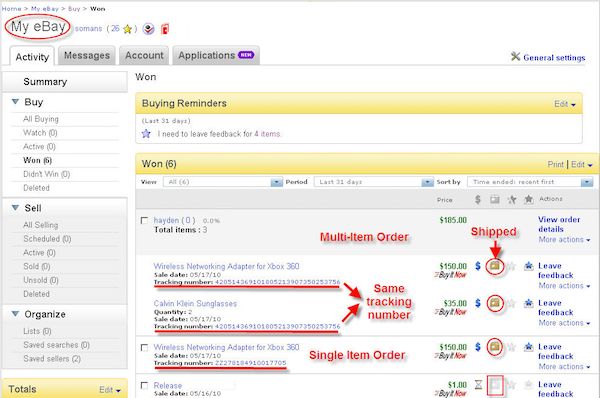600x398 pixels.
Task: Click tracking number ZZ278184910017705
Action: tap(251, 363)
